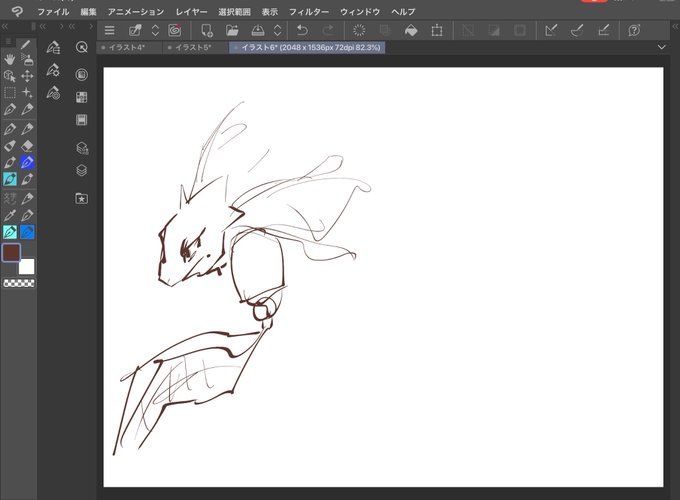Open the Navigator palette icon
This screenshot has width=680, height=500.
click(x=82, y=47)
